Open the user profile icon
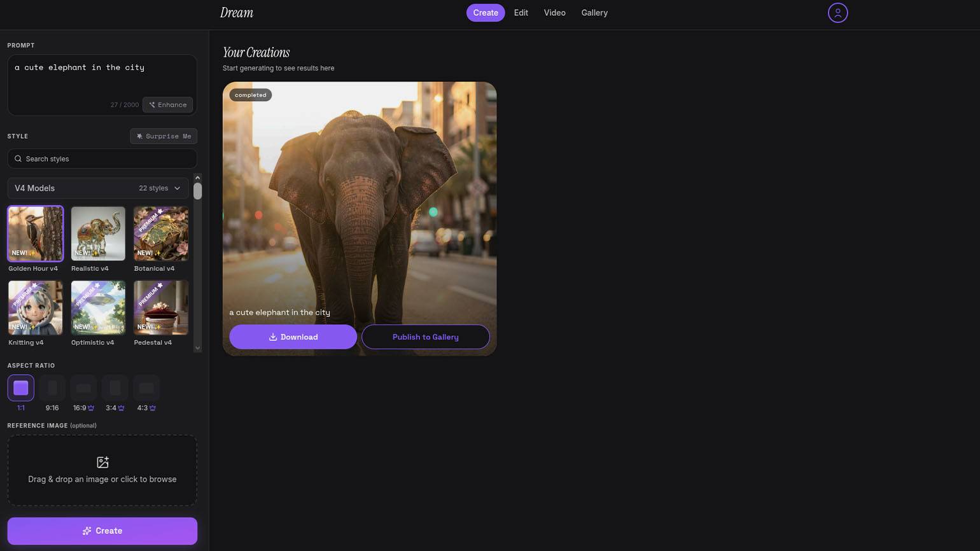This screenshot has height=551, width=980. [837, 13]
